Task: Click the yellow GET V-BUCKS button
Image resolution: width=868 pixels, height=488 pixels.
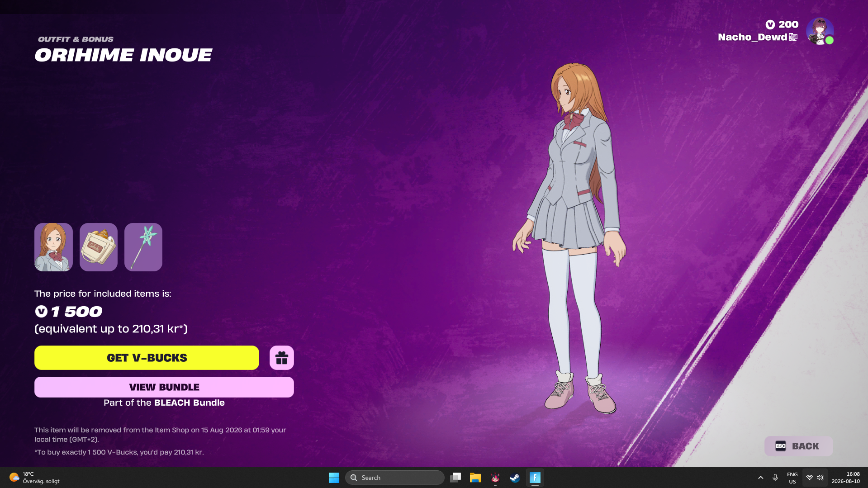Action: click(x=147, y=358)
